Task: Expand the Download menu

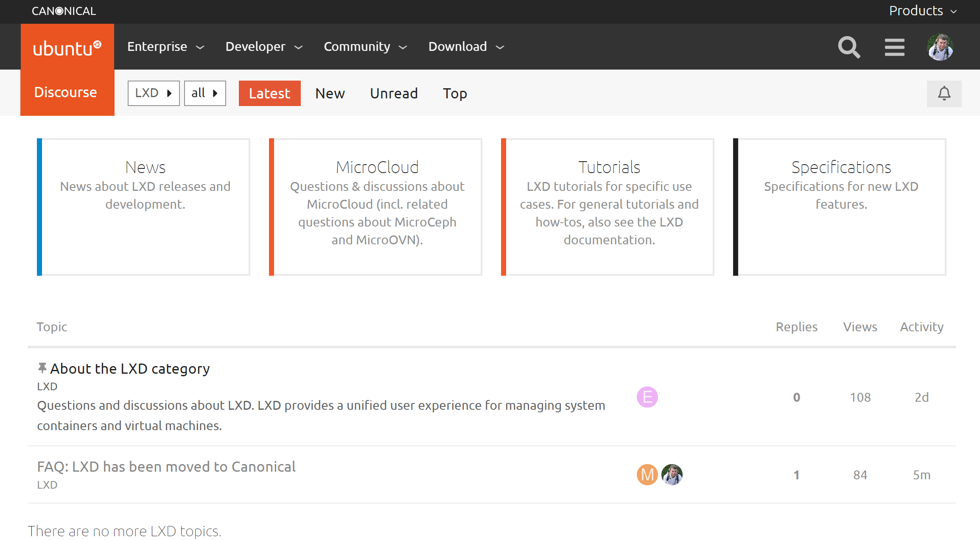Action: coord(466,47)
